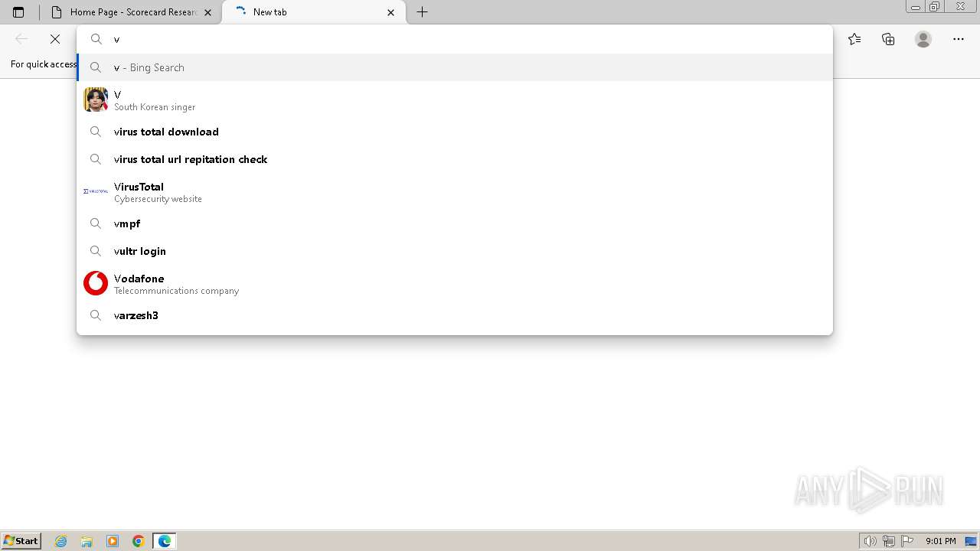Open the profile avatar icon

923,39
